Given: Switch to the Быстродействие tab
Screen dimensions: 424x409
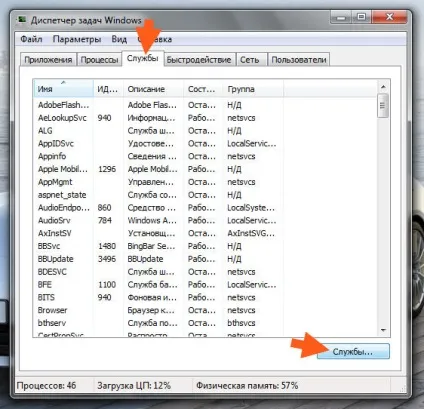Looking at the screenshot, I should point(199,60).
